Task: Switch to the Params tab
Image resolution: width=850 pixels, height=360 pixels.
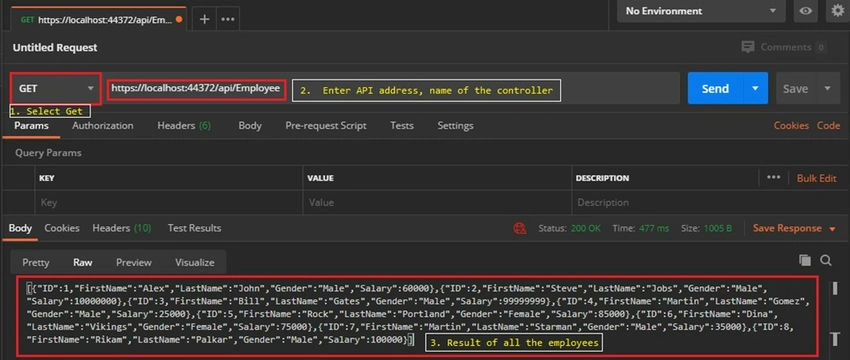Action: [31, 126]
